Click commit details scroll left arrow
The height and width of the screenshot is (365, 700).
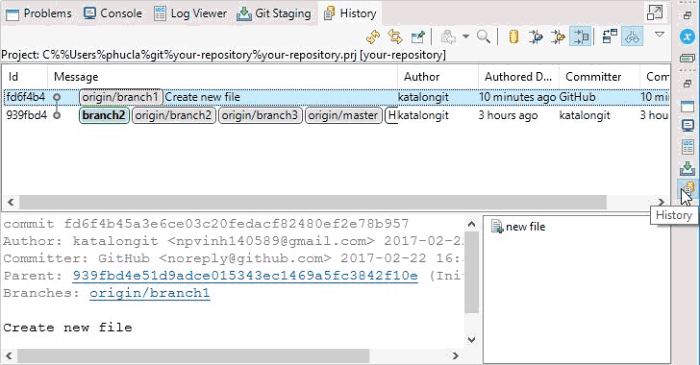pos(9,356)
